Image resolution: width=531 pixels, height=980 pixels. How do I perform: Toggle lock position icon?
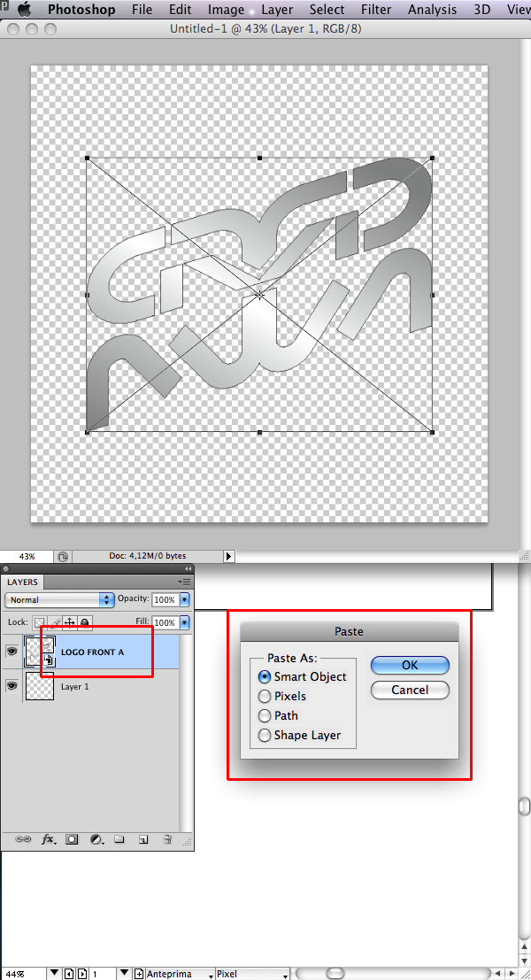pyautogui.click(x=69, y=622)
